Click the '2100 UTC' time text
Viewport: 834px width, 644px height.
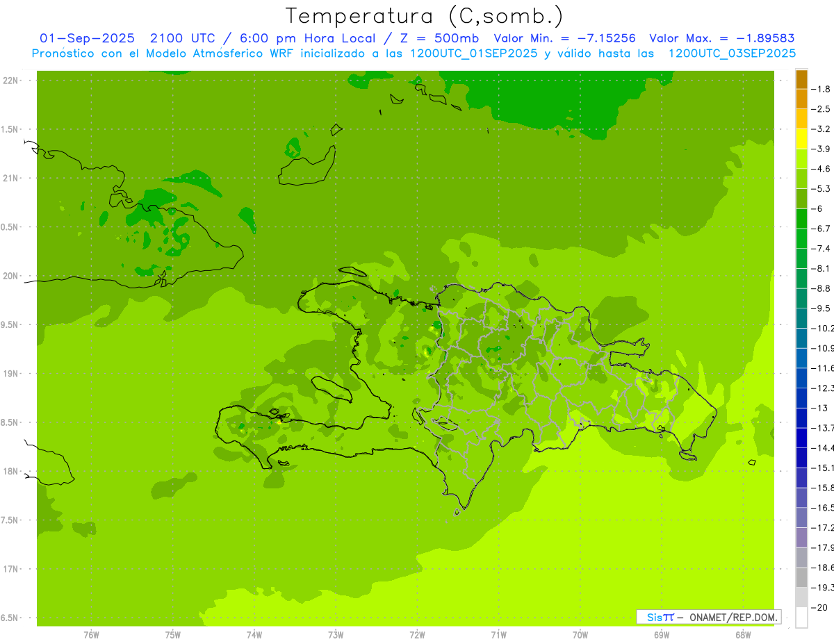click(183, 38)
